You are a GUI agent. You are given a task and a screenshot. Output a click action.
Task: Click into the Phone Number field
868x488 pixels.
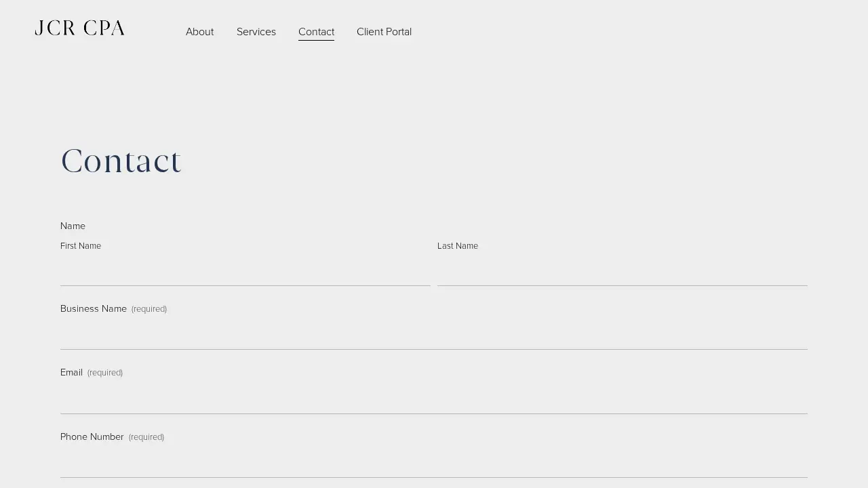[x=434, y=462]
